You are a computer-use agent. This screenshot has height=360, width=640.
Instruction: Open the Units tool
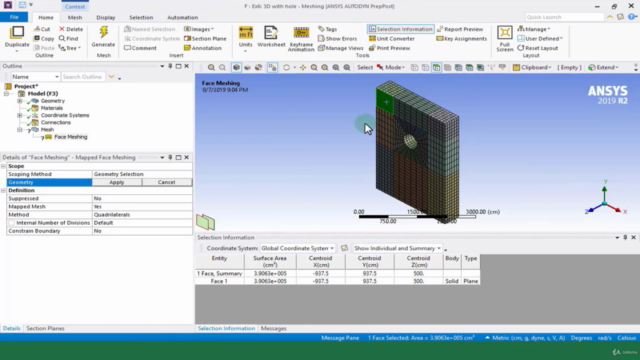(x=245, y=38)
